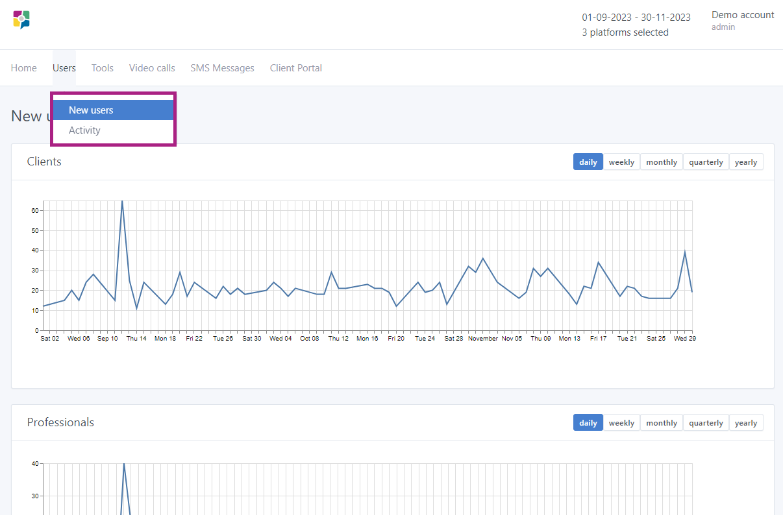Open the 3 platforms selected picker
The width and height of the screenshot is (783, 532).
coord(625,32)
